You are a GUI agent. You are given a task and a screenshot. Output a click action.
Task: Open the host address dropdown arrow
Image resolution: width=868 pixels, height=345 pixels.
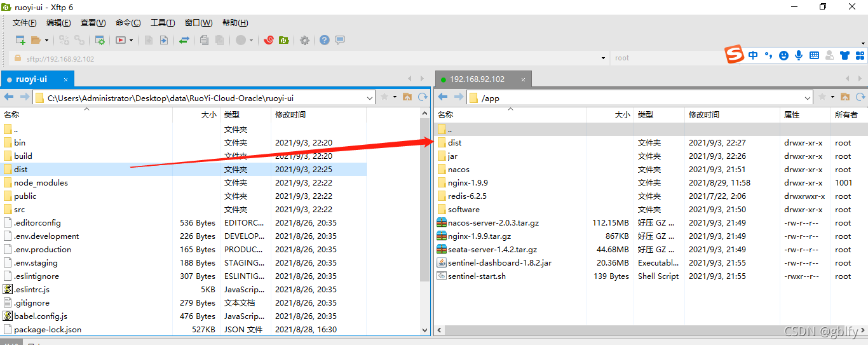(x=603, y=58)
